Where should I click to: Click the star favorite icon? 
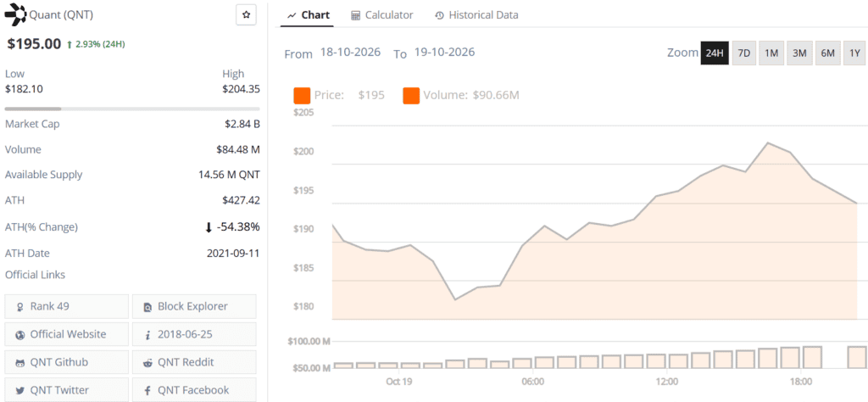pyautogui.click(x=246, y=15)
